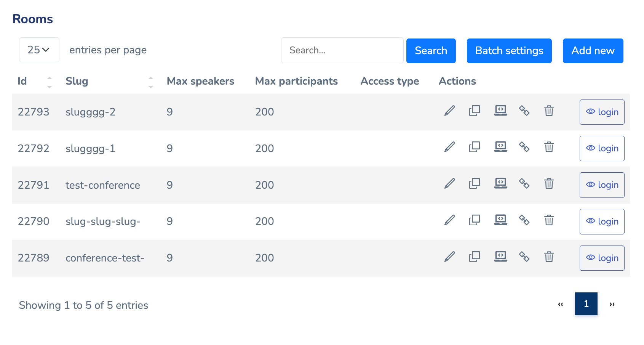Viewport: 644px width, 345px height.
Task: Go to previous page with « arrow
Action: click(560, 304)
